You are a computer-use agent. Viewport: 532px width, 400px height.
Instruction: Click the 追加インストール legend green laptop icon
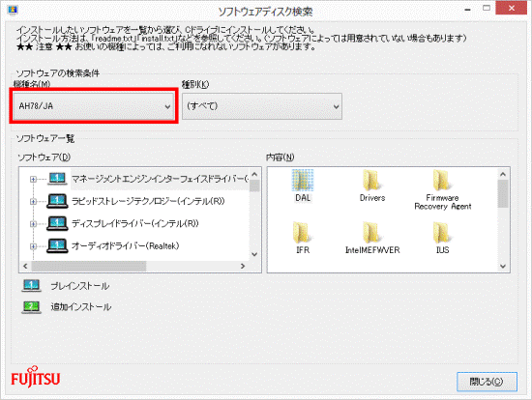[x=31, y=307]
